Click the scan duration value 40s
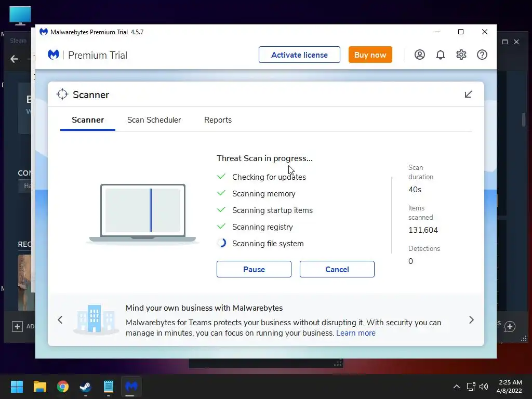 (415, 190)
